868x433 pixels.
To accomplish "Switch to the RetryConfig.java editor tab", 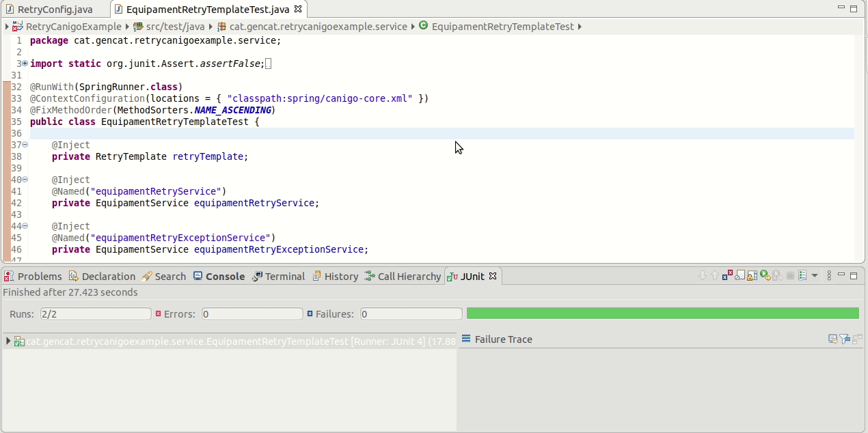I will pos(49,10).
